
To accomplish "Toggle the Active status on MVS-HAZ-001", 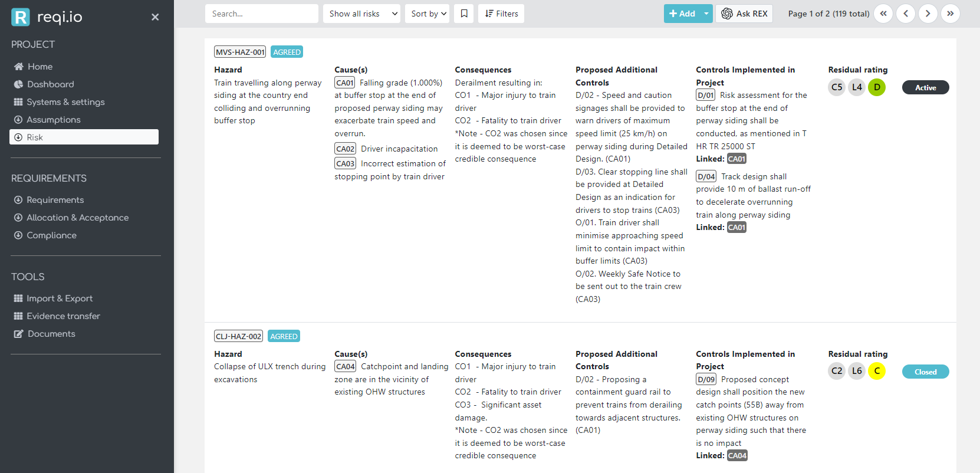I will tap(925, 87).
